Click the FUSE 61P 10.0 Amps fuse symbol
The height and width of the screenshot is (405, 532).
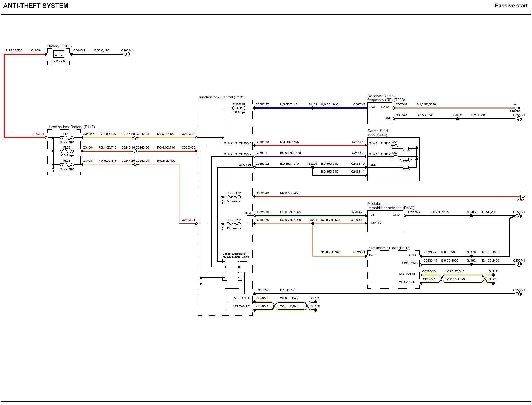[233, 224]
